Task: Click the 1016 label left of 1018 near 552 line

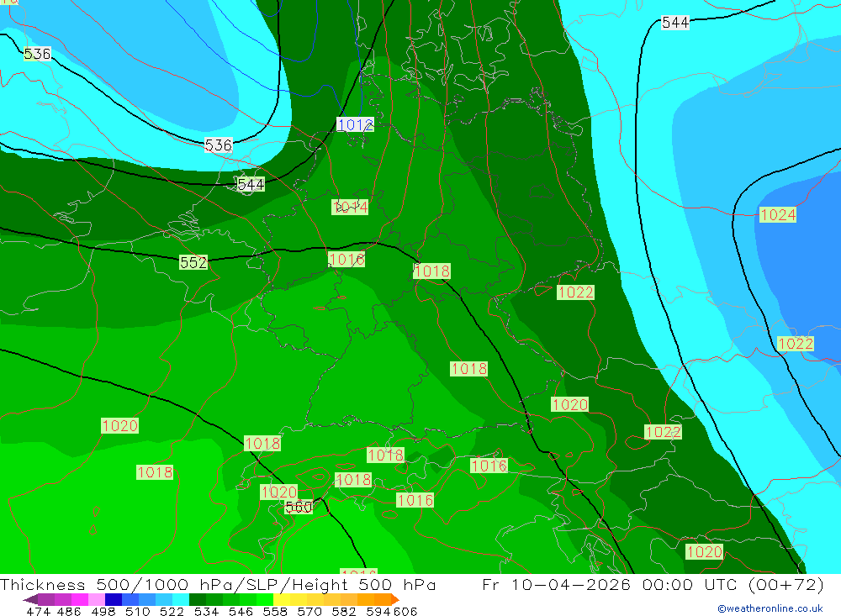Action: [x=346, y=260]
